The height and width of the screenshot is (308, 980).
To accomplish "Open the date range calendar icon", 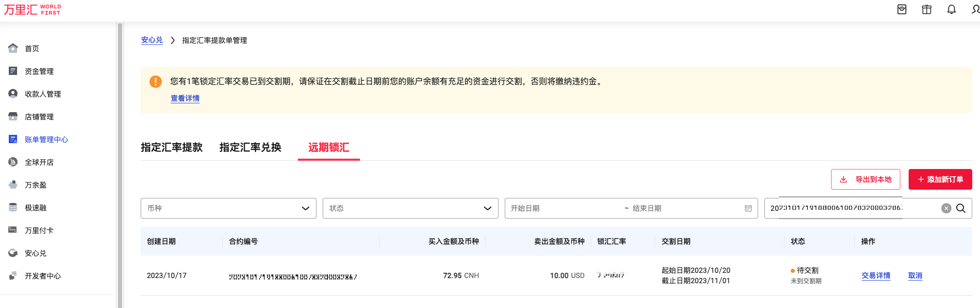I will coord(748,208).
